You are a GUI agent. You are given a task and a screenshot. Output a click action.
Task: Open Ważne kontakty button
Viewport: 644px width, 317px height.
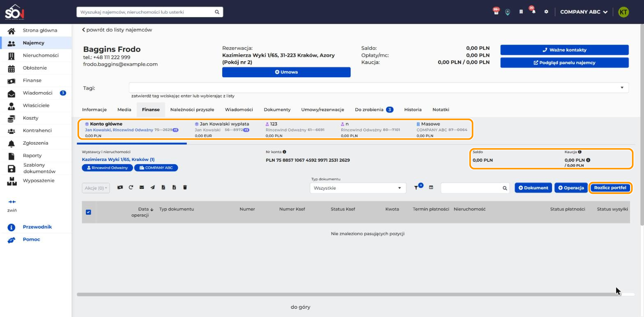564,50
